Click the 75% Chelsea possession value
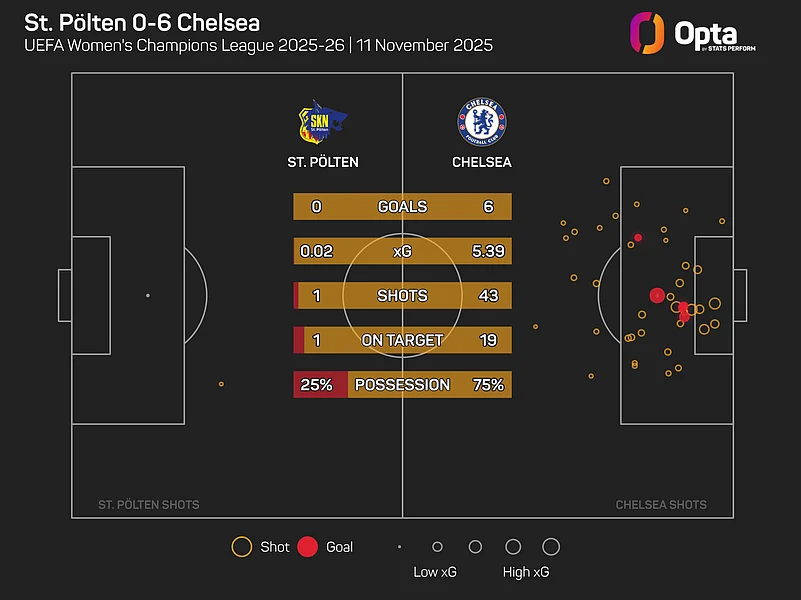801x600 pixels. tap(488, 385)
